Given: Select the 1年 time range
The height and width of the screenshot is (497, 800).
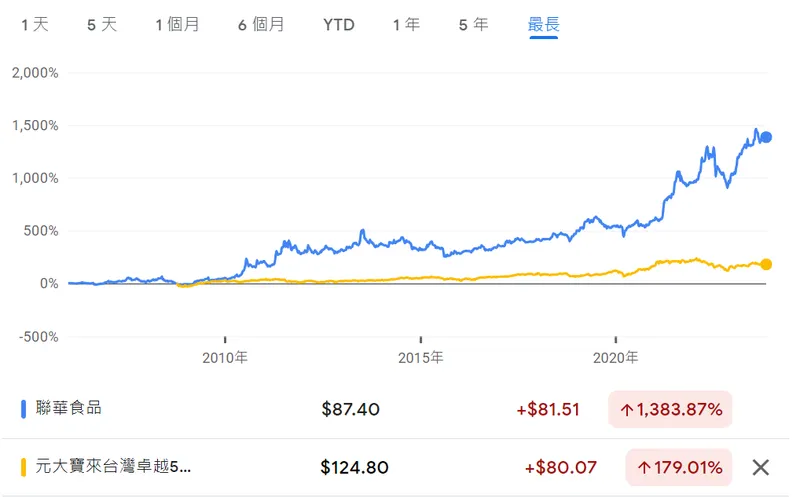Looking at the screenshot, I should pyautogui.click(x=406, y=25).
